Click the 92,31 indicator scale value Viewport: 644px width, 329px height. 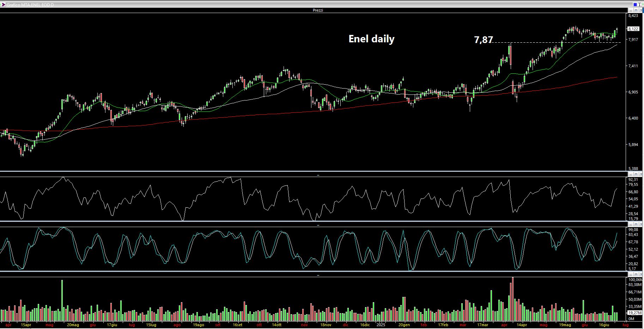633,179
